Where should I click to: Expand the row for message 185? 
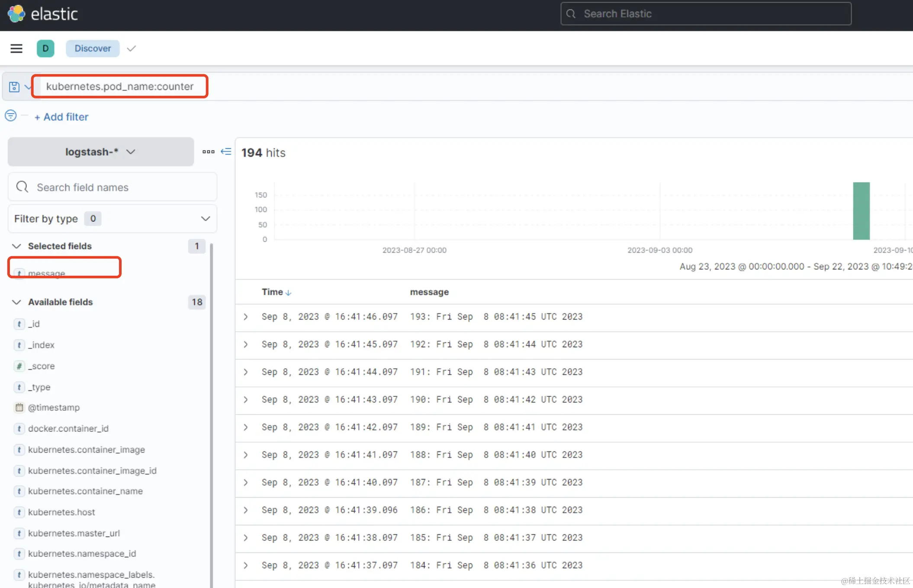pyautogui.click(x=246, y=538)
